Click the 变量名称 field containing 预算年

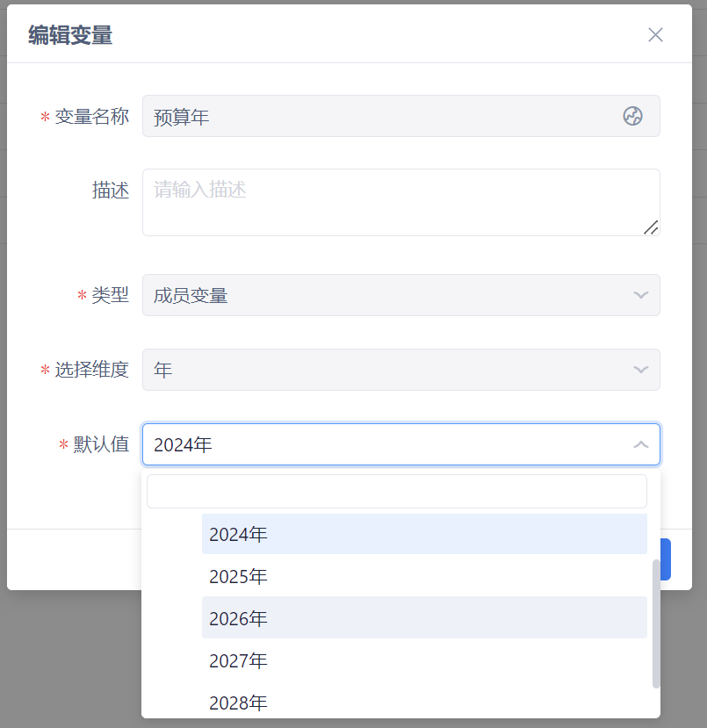(x=378, y=116)
